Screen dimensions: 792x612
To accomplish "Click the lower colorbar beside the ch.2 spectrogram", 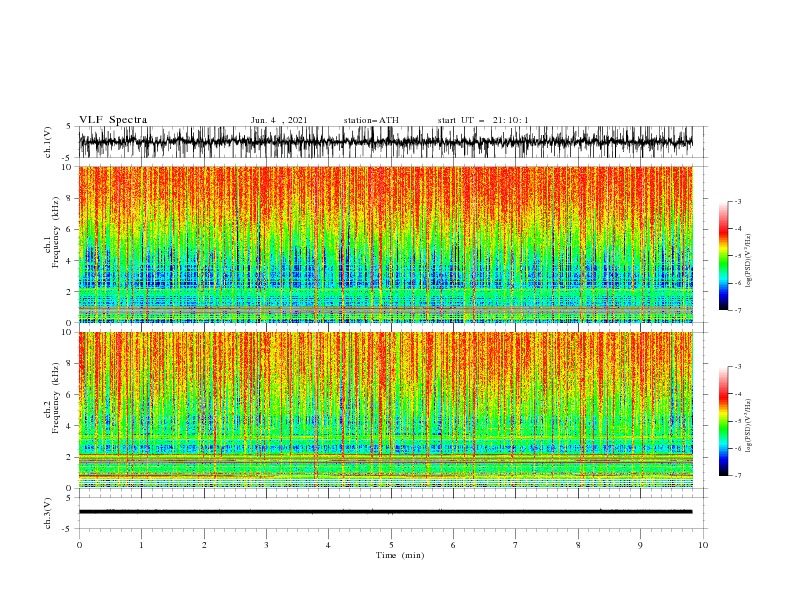I will (x=723, y=421).
